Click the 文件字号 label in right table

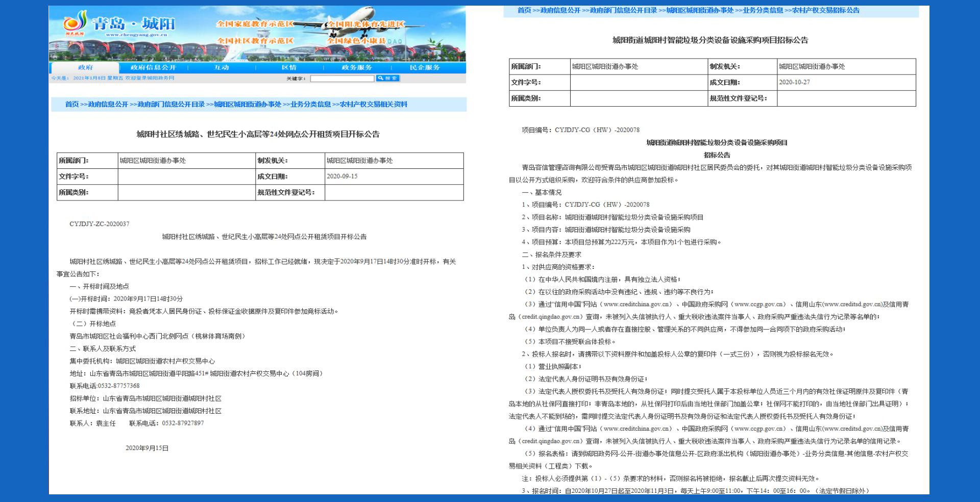(526, 82)
